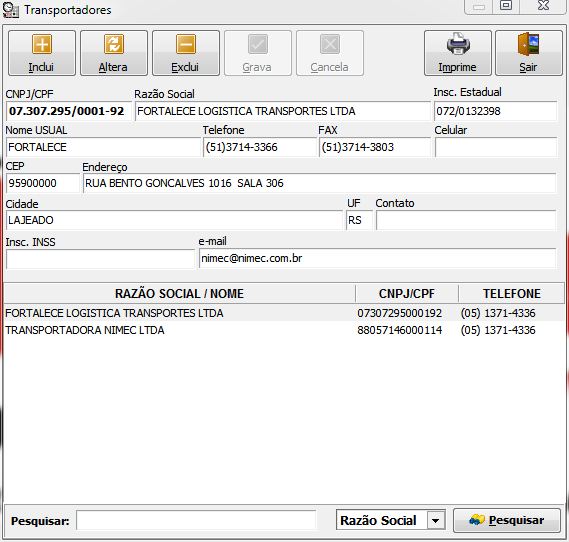Image resolution: width=569 pixels, height=542 pixels.
Task: Click the CNPJ/CPF field 07.307.295/0001-92
Action: point(68,111)
